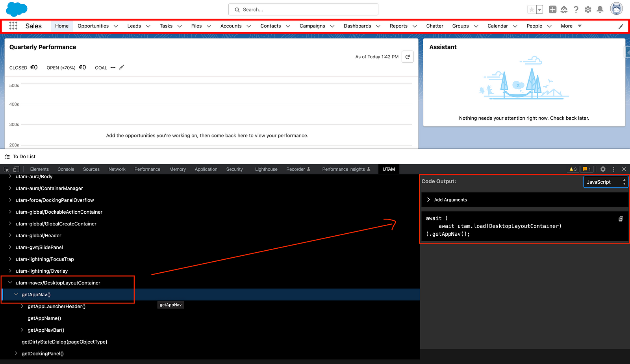Open the To Do List utility
This screenshot has height=364, width=630.
pos(20,157)
